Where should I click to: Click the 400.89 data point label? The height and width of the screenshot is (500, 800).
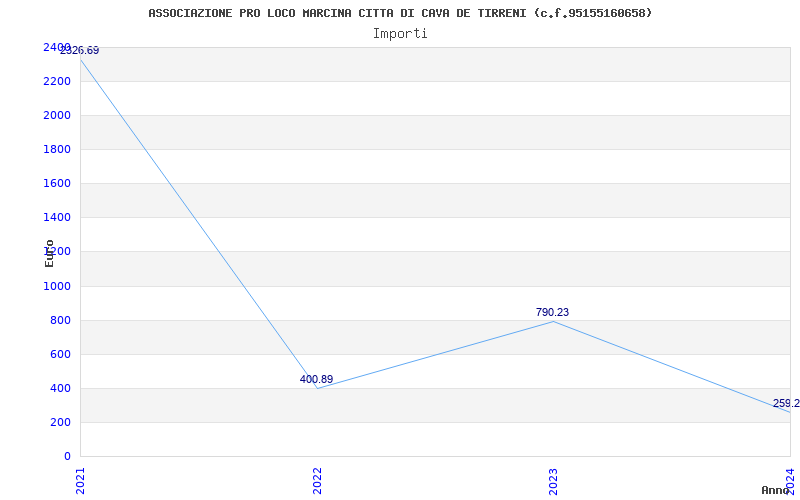(316, 380)
